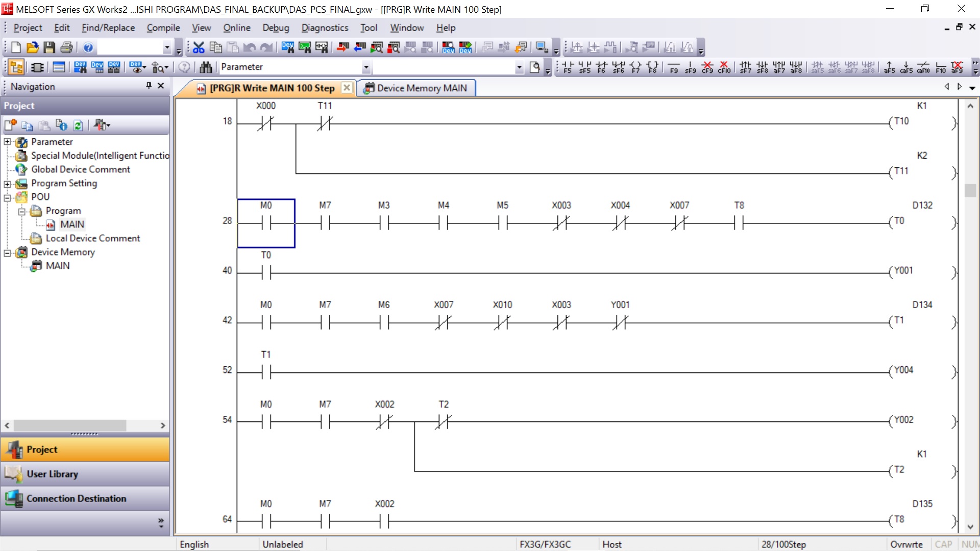Click Write to PLC icon
Image resolution: width=980 pixels, height=551 pixels.
[x=343, y=47]
